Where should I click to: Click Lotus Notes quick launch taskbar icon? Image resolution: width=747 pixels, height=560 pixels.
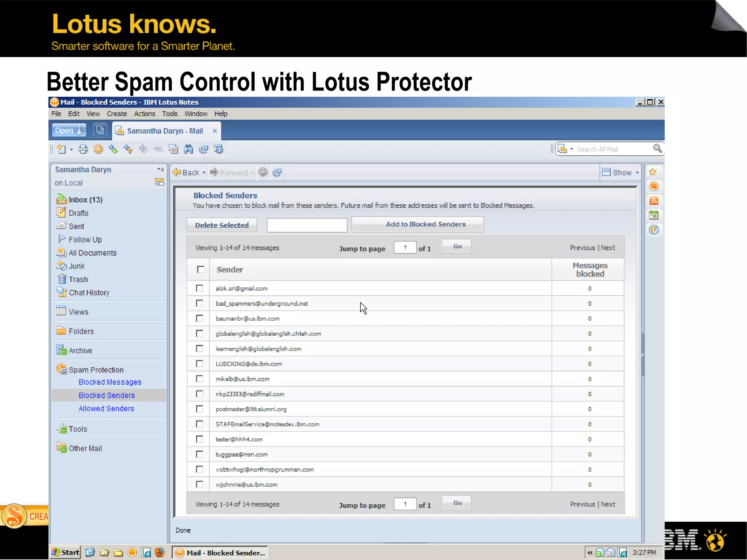point(132,553)
